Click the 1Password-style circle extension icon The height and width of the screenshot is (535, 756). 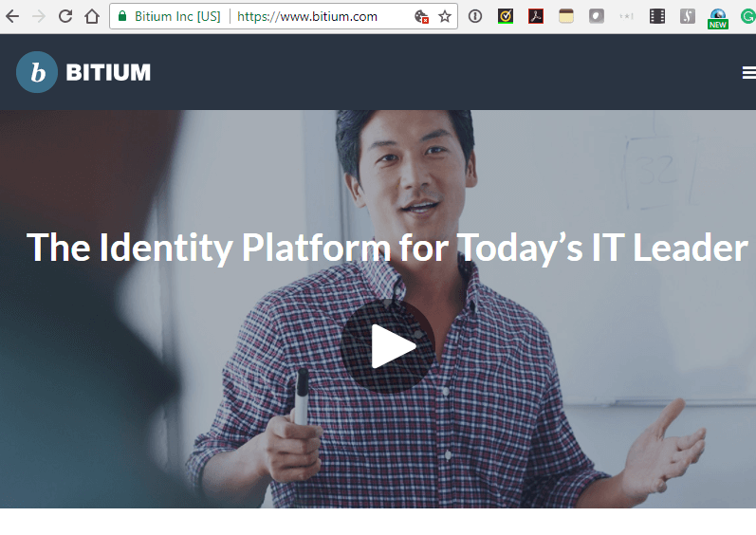[475, 16]
